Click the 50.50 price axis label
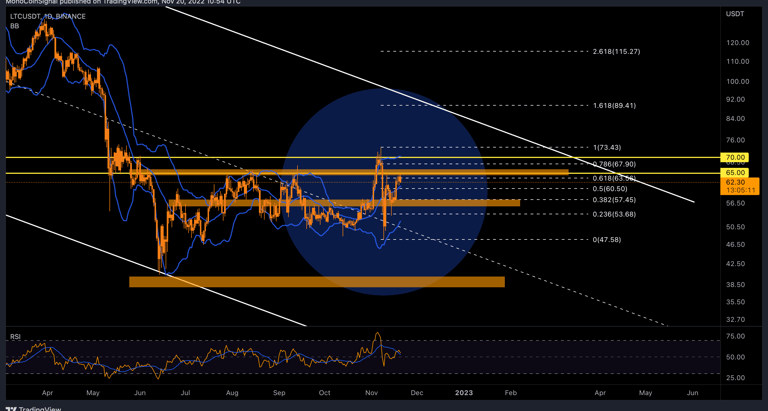This screenshot has width=768, height=411. point(737,227)
